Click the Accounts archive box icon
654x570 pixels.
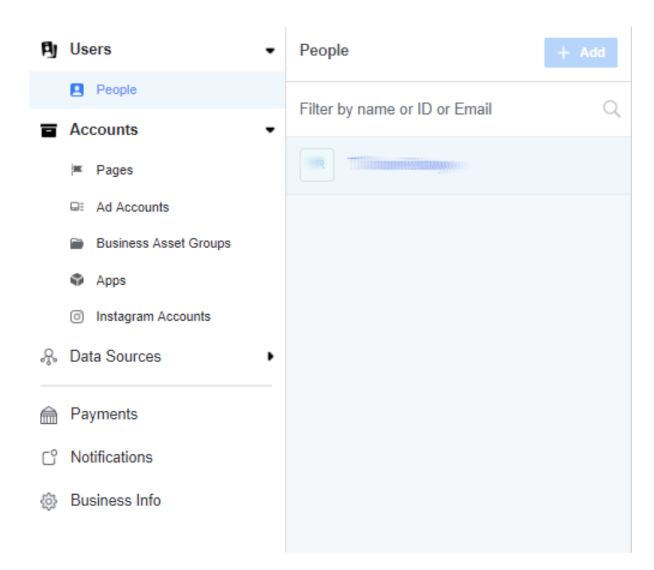coord(48,130)
